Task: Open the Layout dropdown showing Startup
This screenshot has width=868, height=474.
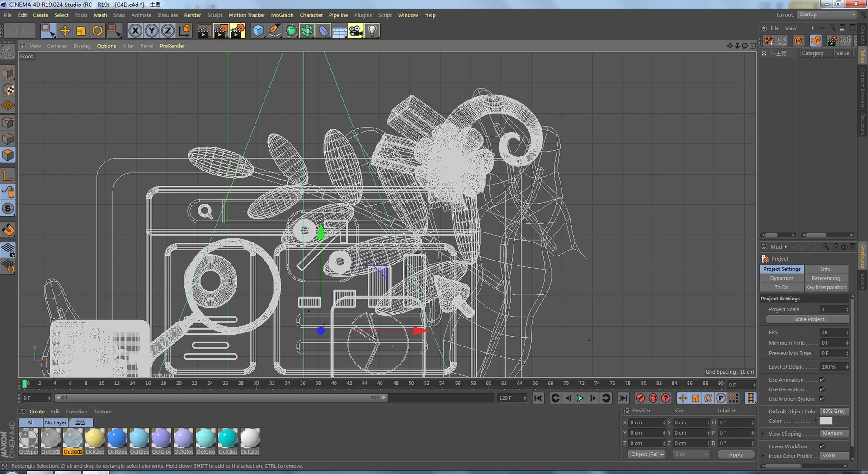Action: [827, 15]
